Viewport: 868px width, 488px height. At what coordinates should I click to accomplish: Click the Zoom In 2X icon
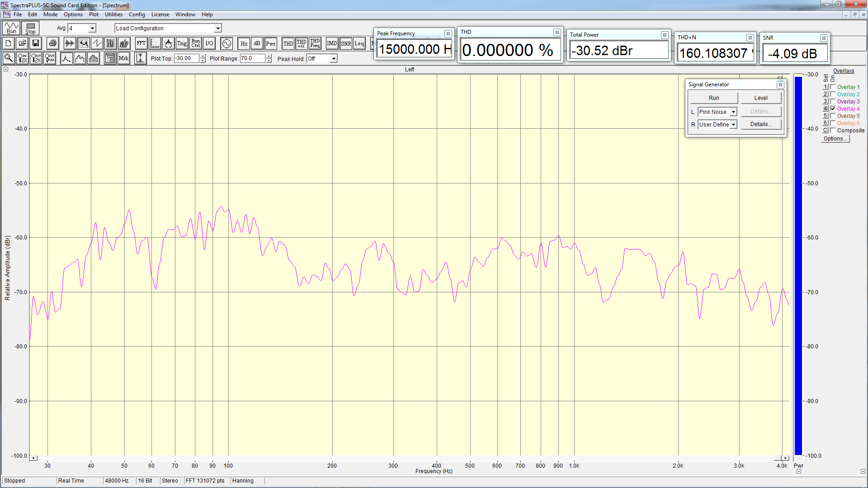coord(22,58)
